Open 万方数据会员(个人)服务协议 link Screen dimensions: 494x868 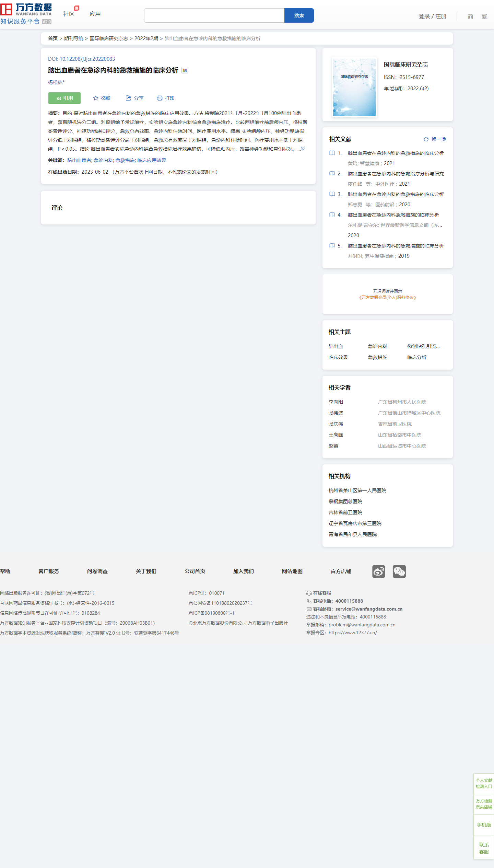387,298
